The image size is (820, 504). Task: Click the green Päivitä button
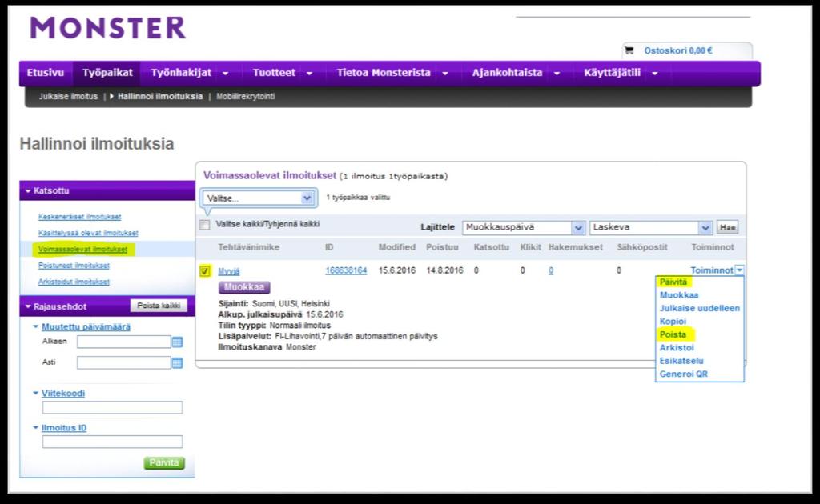pyautogui.click(x=164, y=462)
